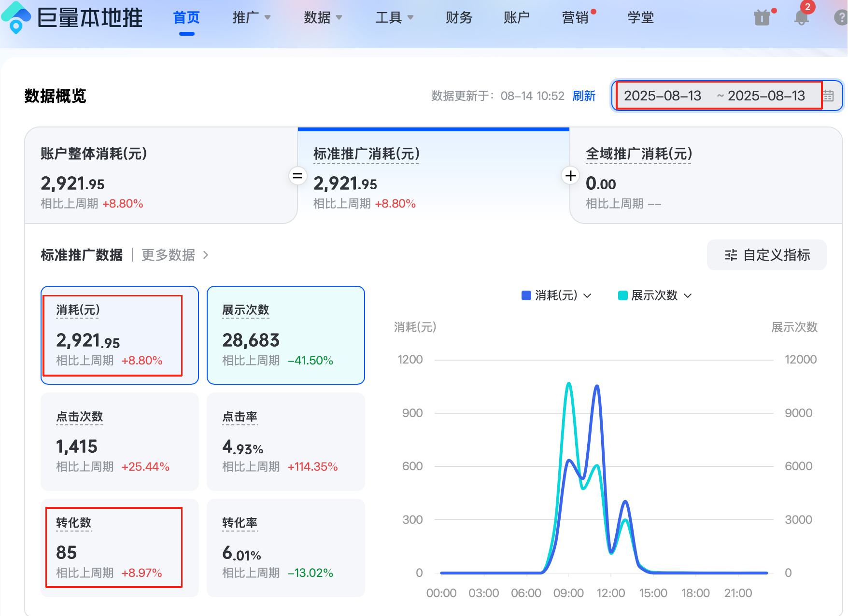The width and height of the screenshot is (848, 616).
Task: Click the -41.50% change value
Action: coord(311,361)
